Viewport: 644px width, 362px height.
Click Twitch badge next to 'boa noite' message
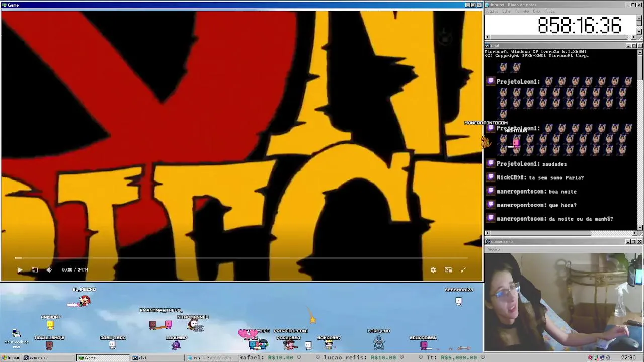491,191
